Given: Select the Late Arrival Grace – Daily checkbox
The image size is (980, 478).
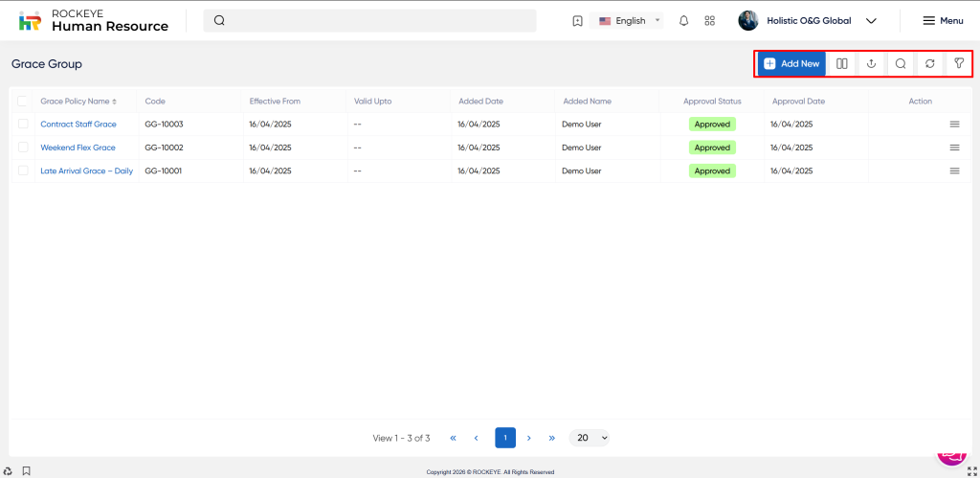Looking at the screenshot, I should (23, 171).
